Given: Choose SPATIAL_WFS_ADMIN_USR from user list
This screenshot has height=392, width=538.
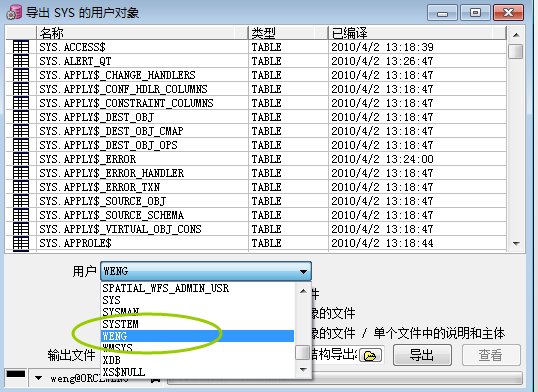Looking at the screenshot, I should tap(166, 288).
